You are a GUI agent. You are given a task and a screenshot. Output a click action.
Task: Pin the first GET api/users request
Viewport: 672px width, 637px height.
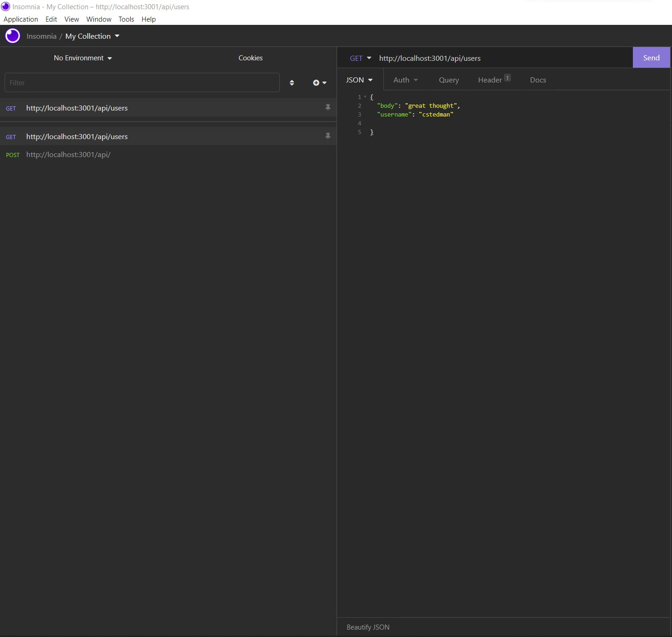(x=328, y=107)
